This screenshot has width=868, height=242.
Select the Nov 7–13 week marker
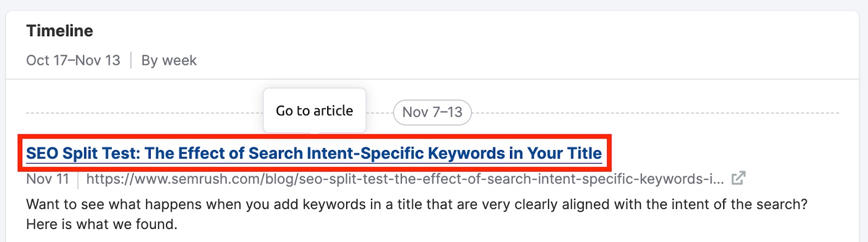pyautogui.click(x=432, y=112)
